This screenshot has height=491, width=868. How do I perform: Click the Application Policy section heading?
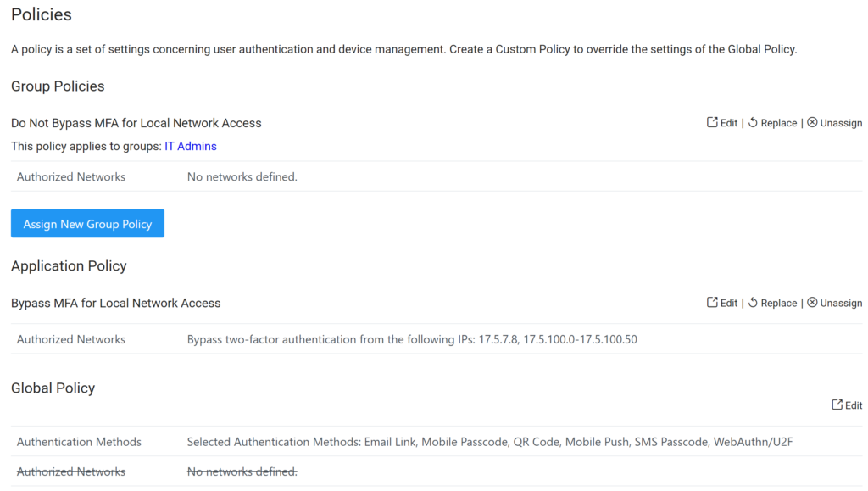click(69, 266)
